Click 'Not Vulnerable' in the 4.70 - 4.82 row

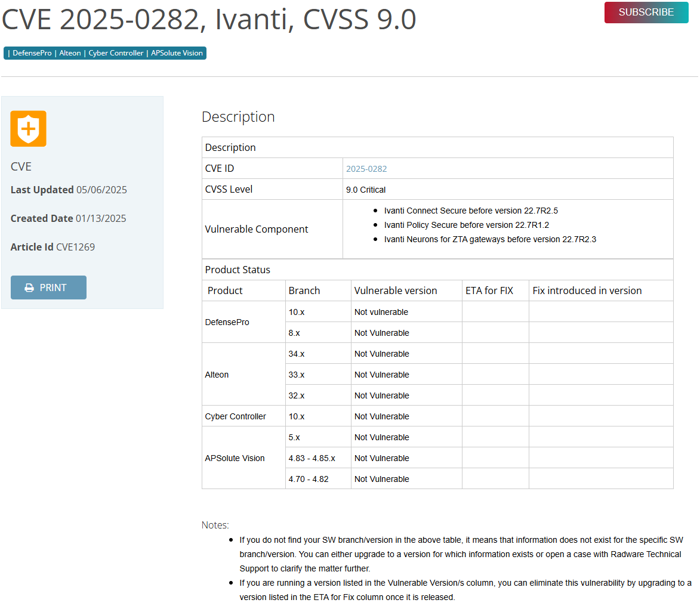tap(382, 479)
